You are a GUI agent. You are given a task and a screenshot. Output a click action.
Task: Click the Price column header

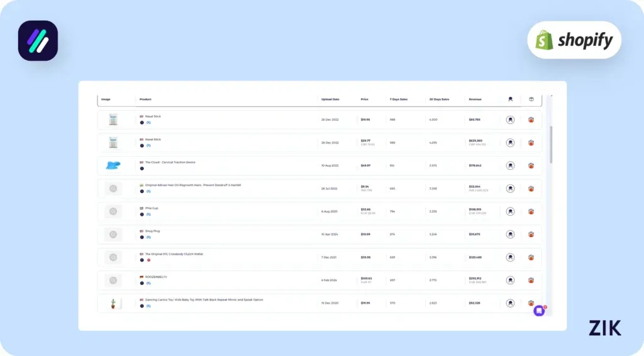coord(365,99)
